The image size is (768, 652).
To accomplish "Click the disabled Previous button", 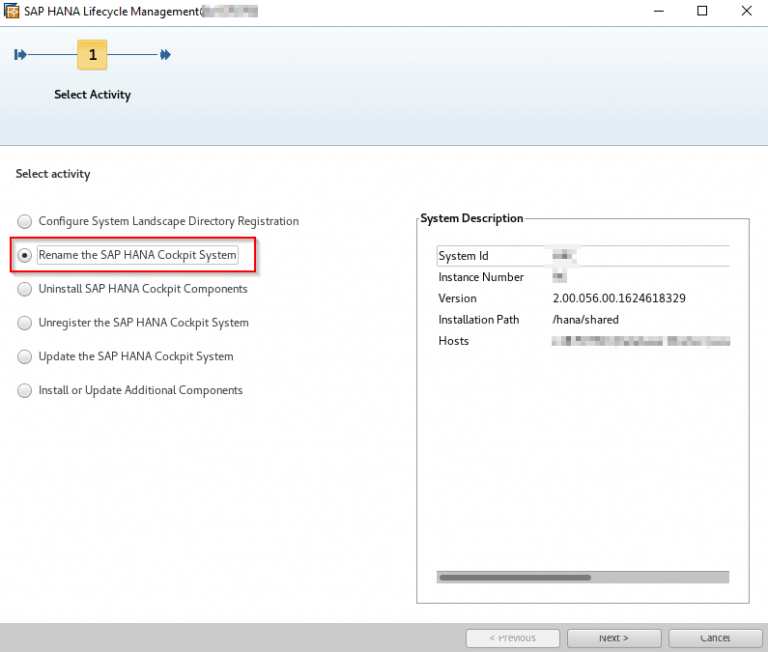I will [x=512, y=638].
